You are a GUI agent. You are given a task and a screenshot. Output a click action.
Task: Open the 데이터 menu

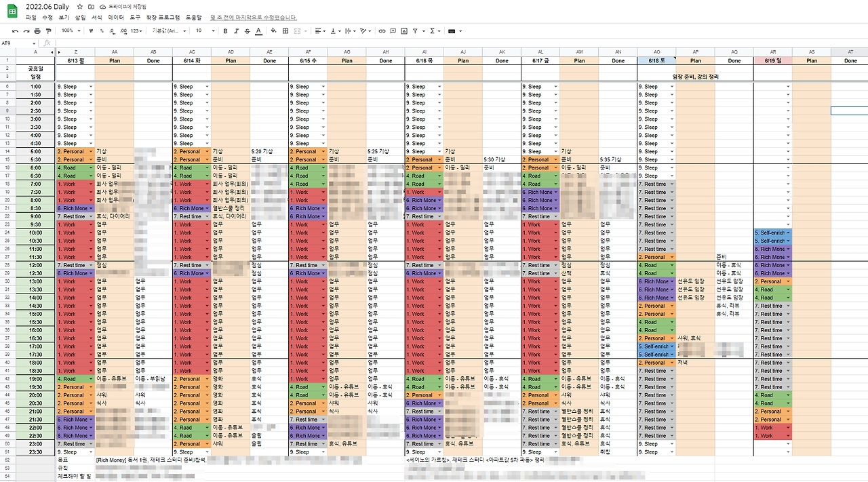coord(116,17)
